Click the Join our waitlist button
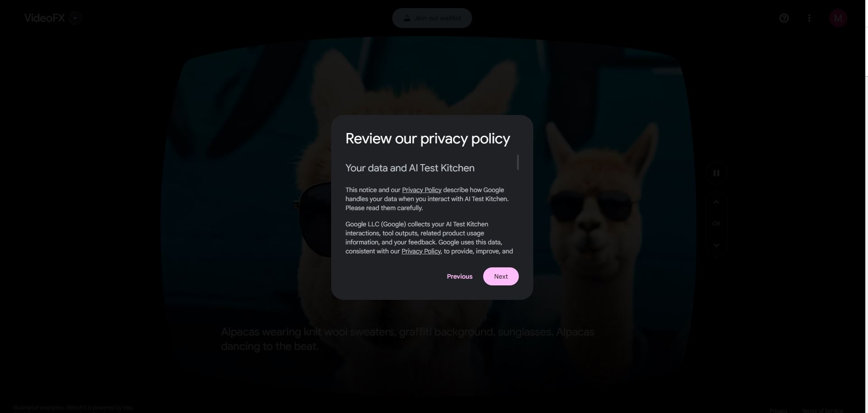Image resolution: width=868 pixels, height=413 pixels. [x=432, y=18]
